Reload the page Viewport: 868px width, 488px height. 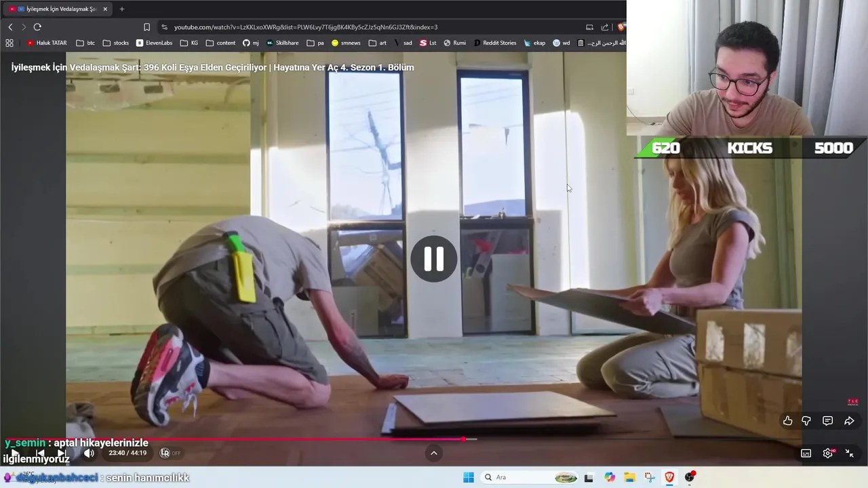(x=37, y=27)
